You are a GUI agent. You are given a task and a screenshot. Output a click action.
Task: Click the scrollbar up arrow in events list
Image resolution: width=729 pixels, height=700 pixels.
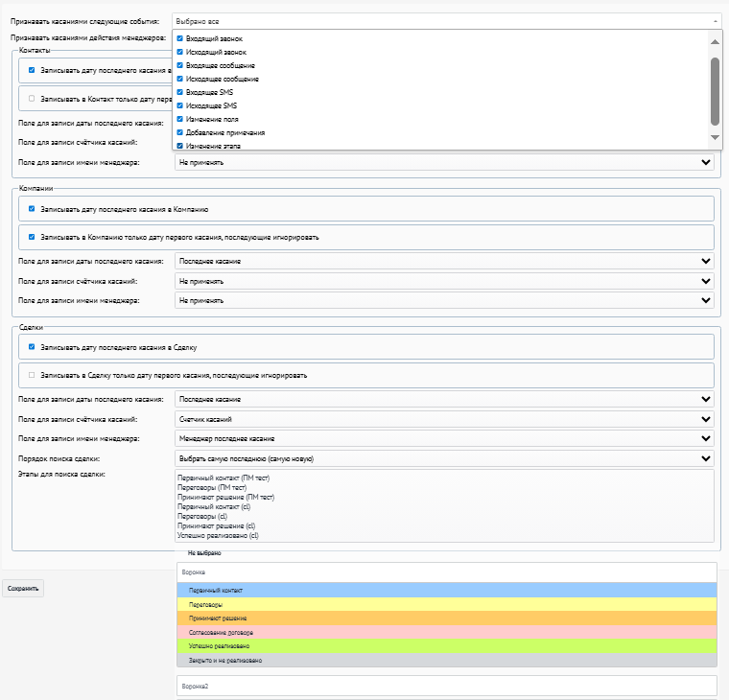(x=715, y=42)
